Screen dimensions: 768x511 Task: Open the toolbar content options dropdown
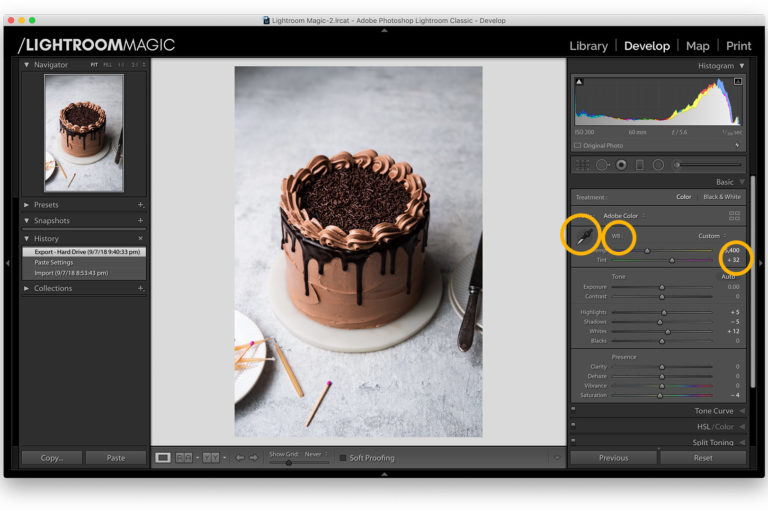(x=556, y=458)
